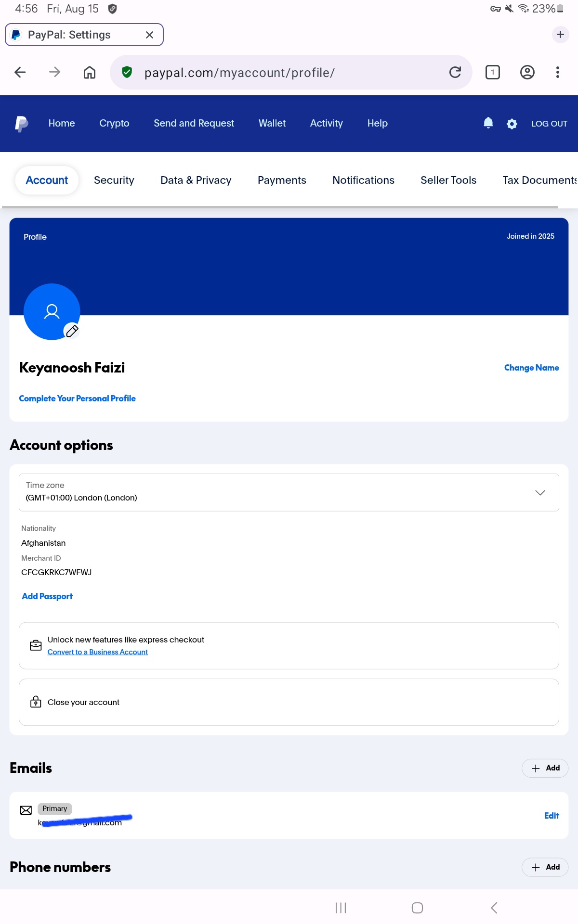Edit the primary email address
This screenshot has width=578, height=924.
[x=552, y=816]
